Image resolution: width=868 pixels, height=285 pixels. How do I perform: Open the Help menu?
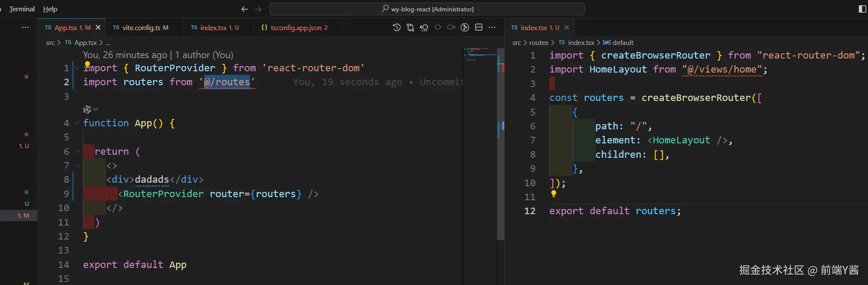(x=50, y=9)
